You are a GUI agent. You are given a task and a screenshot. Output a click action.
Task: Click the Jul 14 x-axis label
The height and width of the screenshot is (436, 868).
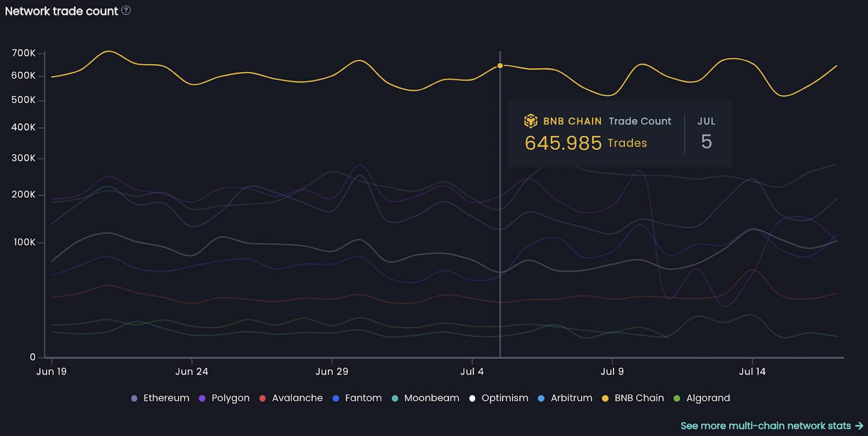[x=752, y=371]
